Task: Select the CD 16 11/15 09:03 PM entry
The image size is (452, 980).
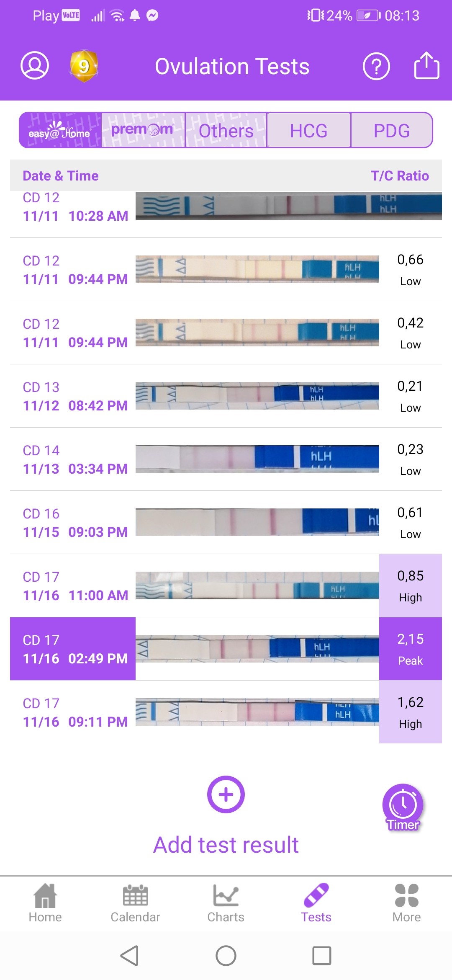Action: 75,523
